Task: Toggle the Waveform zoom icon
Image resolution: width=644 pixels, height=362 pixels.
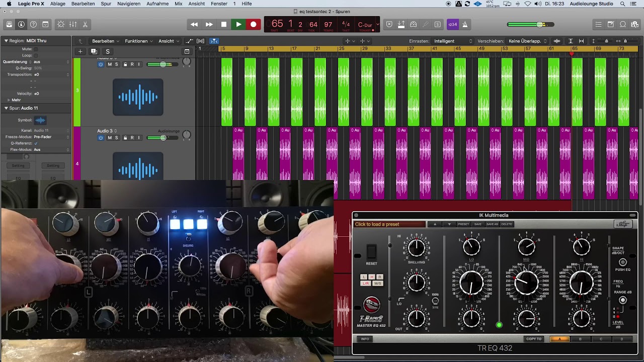Action: point(557,41)
